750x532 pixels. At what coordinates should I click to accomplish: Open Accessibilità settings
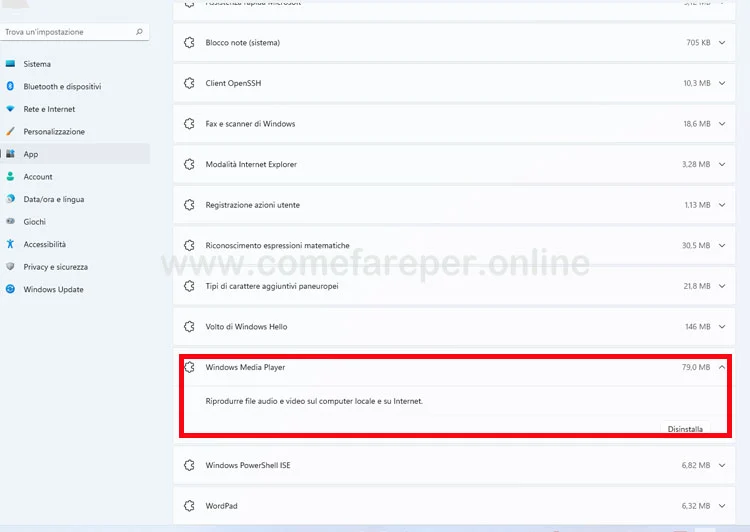coord(75,244)
